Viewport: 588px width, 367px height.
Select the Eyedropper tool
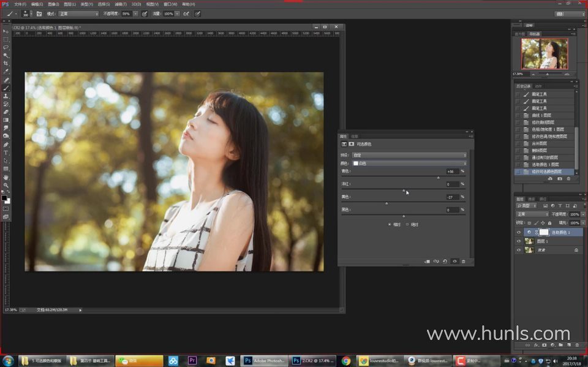pyautogui.click(x=6, y=71)
